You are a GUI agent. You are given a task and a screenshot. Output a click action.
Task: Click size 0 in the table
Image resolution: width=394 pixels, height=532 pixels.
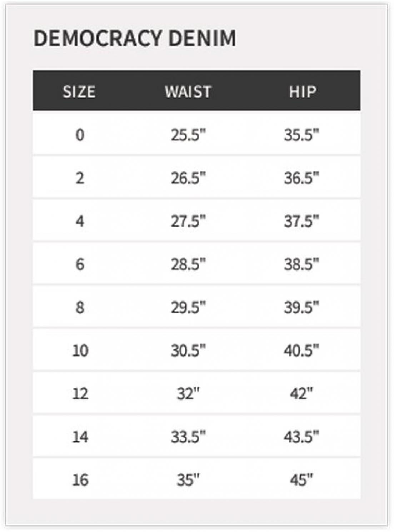point(80,135)
